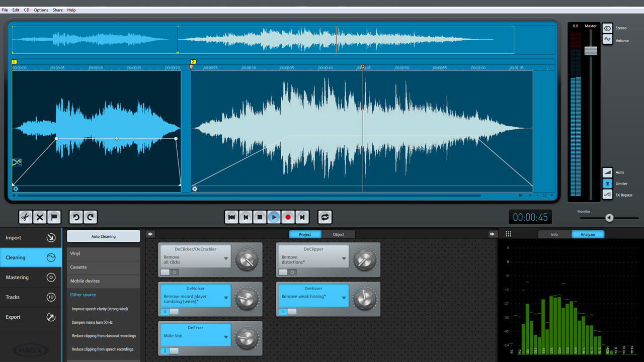Click the Monitor volume slider knob
The height and width of the screenshot is (362, 644).
pyautogui.click(x=609, y=218)
